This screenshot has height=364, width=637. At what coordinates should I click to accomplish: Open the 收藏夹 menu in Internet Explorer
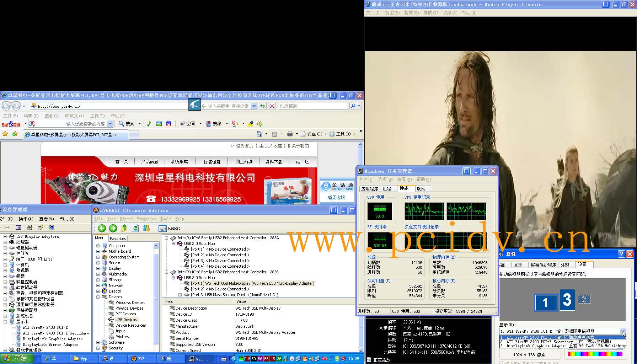74,116
